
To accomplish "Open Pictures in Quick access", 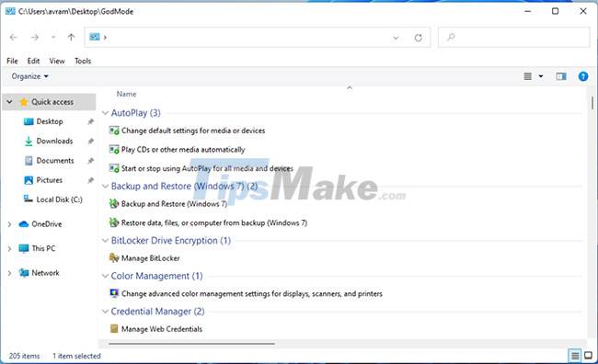I will point(49,180).
